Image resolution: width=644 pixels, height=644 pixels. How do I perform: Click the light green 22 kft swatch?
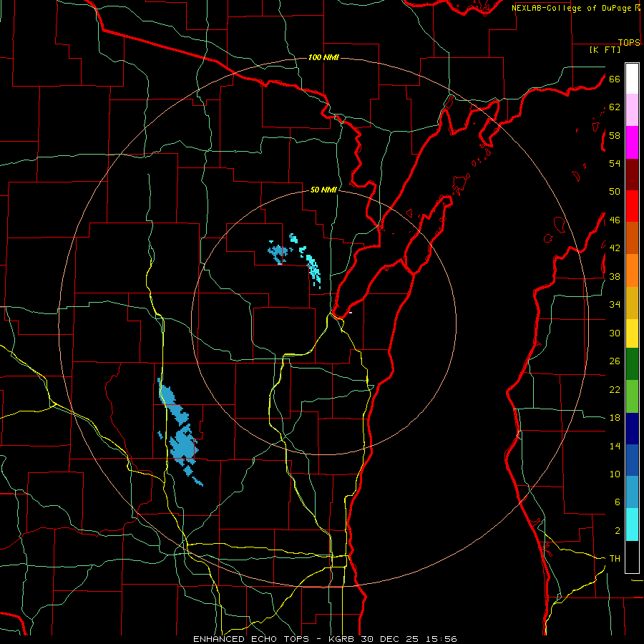coord(632,396)
